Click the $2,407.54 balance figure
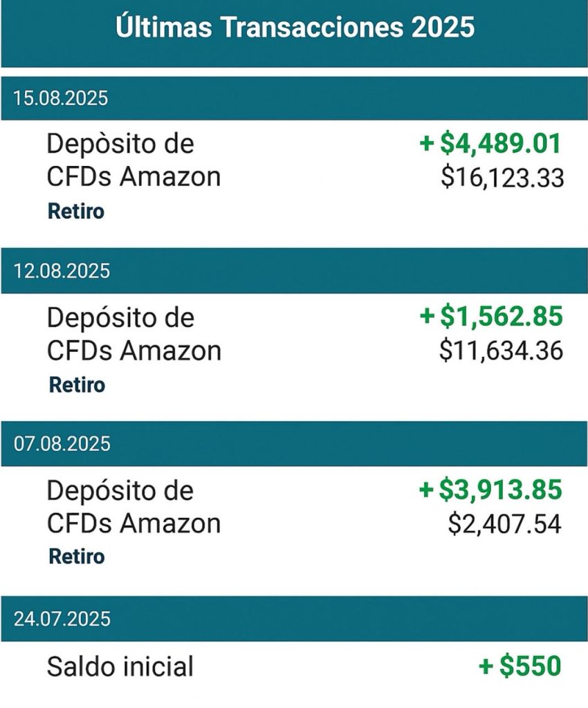The image size is (588, 708). tap(504, 523)
